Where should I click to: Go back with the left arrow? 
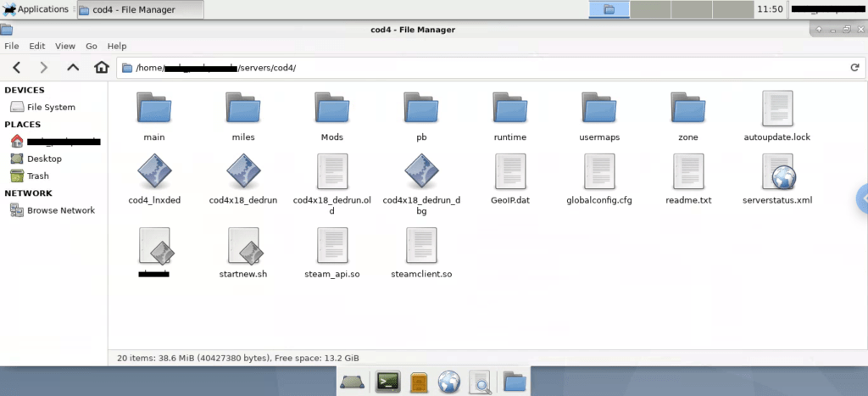17,68
